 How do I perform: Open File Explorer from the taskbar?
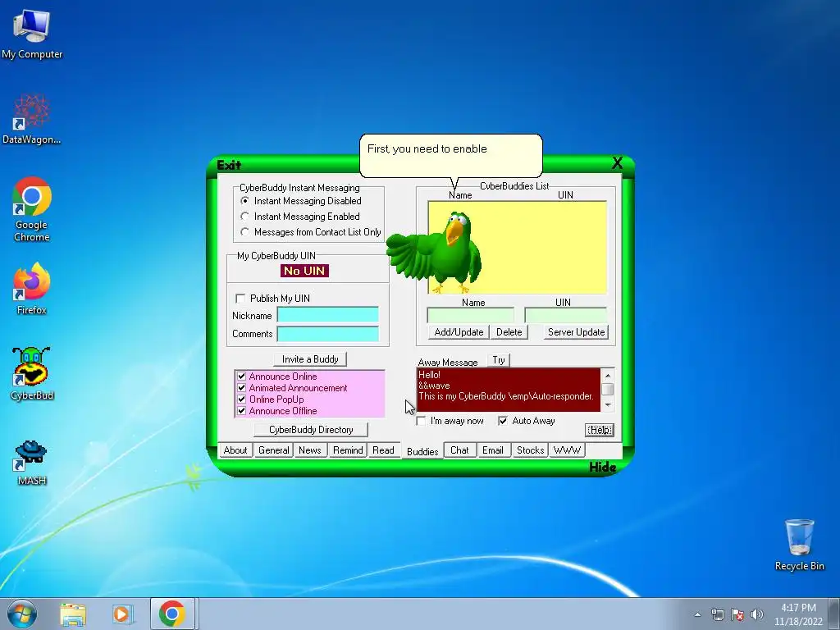tap(73, 614)
